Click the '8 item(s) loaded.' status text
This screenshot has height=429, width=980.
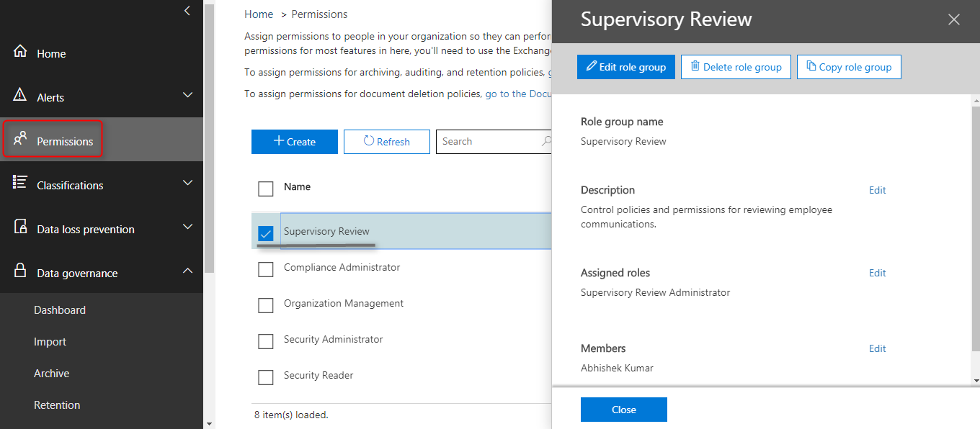point(291,415)
